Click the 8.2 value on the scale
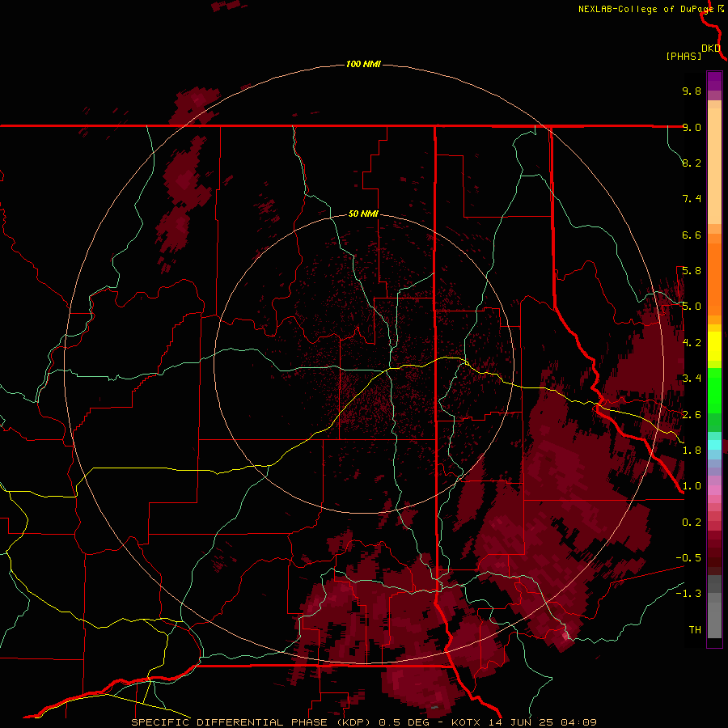Screen dimensions: 728x728 (692, 163)
